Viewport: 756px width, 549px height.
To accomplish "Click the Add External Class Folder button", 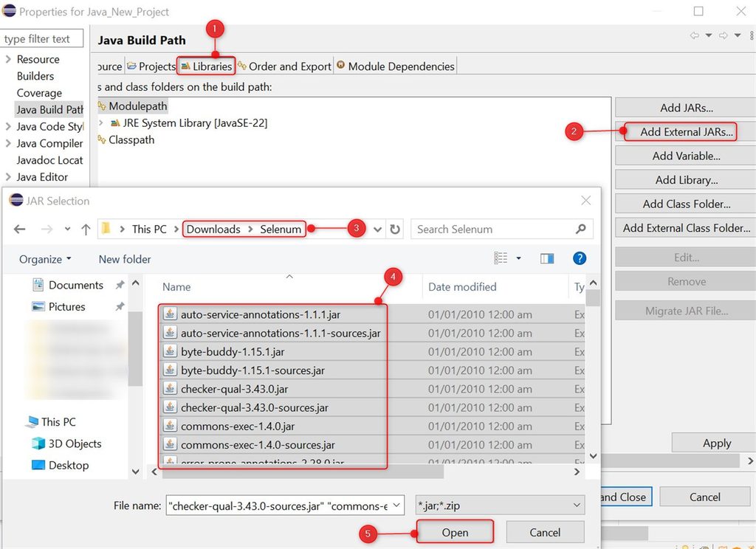I will click(x=686, y=228).
